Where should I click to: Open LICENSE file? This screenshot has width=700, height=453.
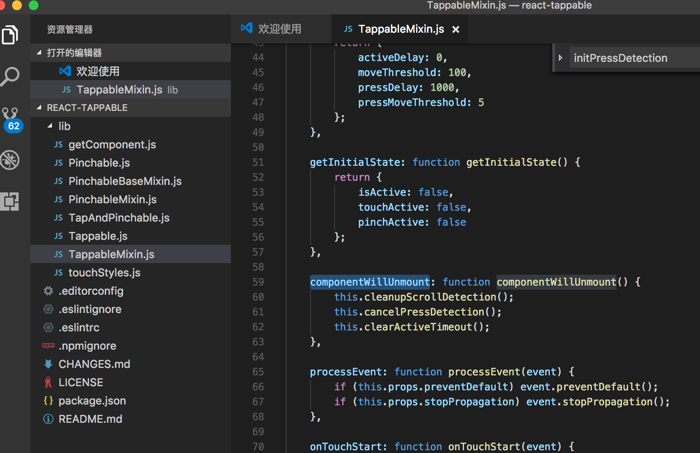130,382
